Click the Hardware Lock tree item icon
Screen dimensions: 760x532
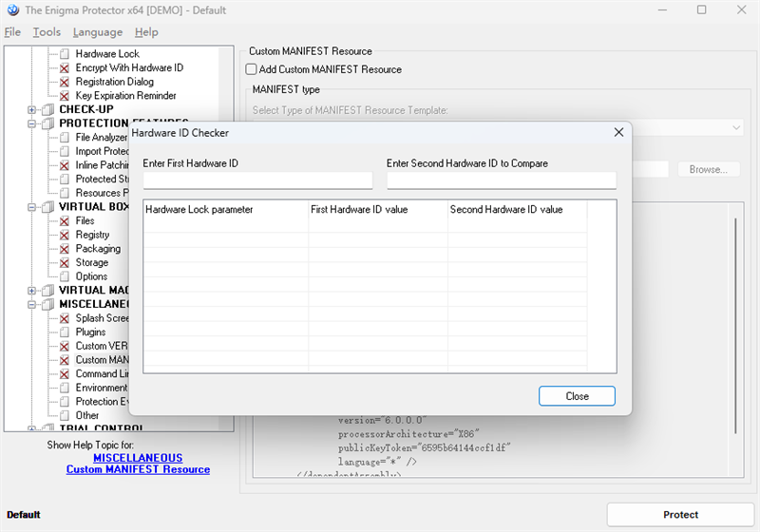[x=65, y=54]
